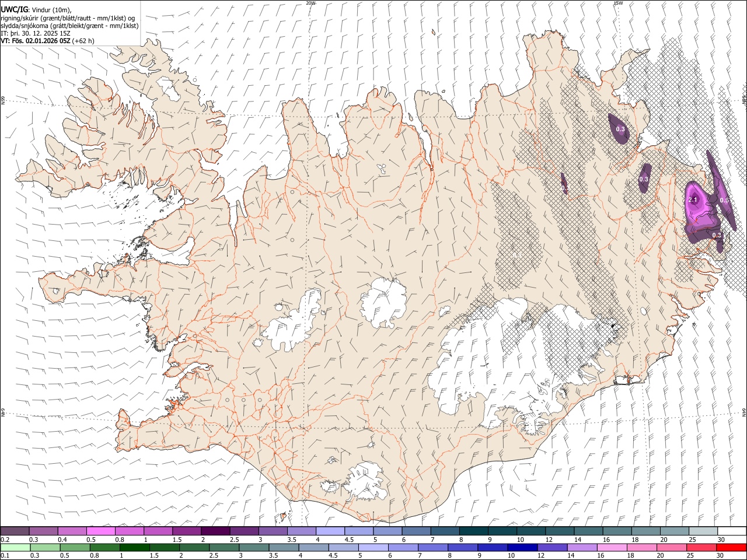Pick the white swatch above the top-row 30 label
Screen dimensions: 747x560
pyautogui.click(x=732, y=531)
